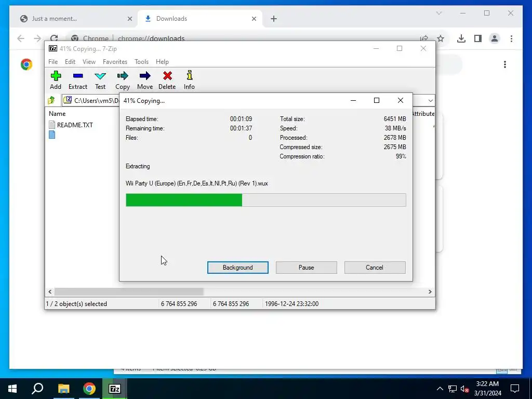Open the File menu in 7-Zip
The width and height of the screenshot is (532, 399).
pos(53,62)
